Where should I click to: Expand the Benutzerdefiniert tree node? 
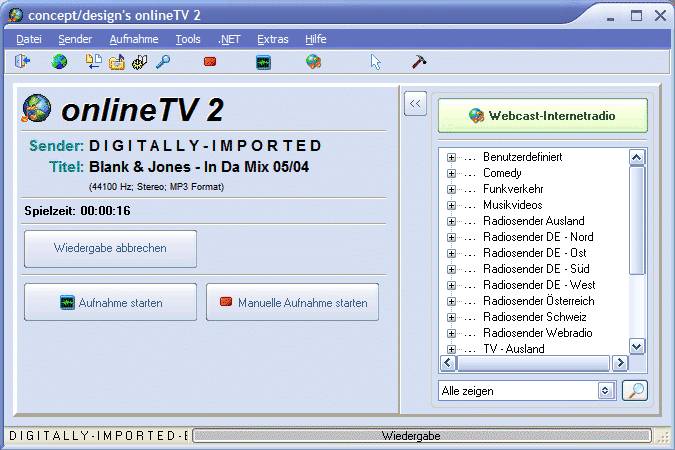451,157
